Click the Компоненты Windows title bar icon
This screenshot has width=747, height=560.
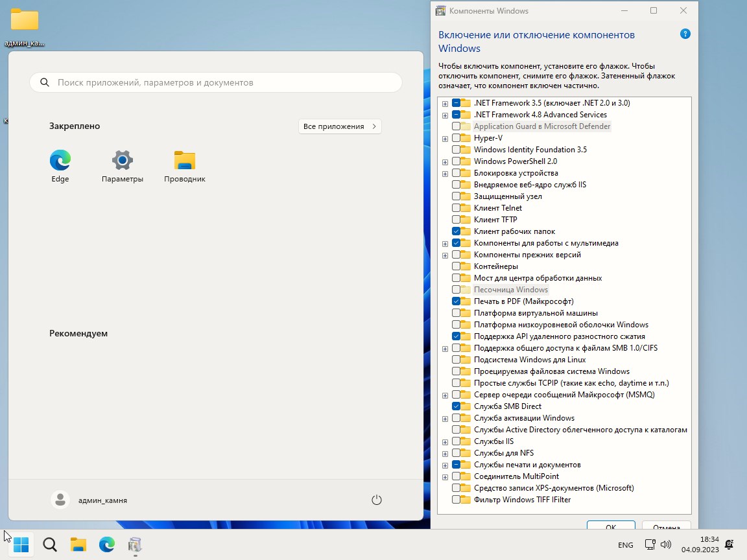point(441,10)
